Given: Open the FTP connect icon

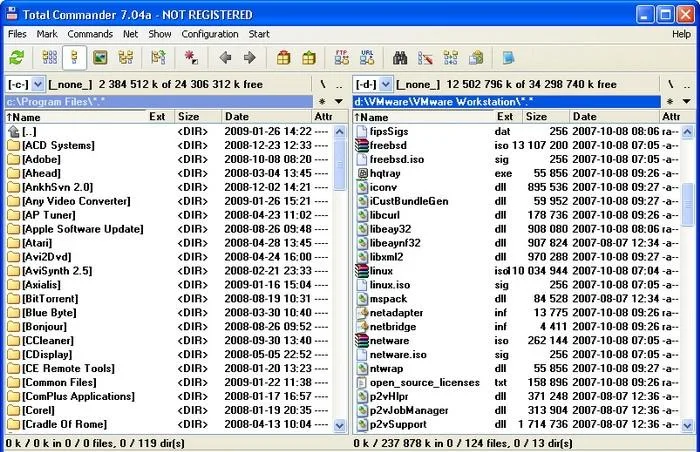Looking at the screenshot, I should pos(342,58).
